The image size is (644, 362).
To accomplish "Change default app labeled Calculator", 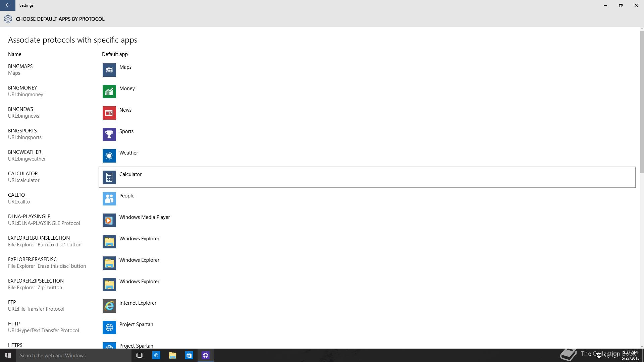I will [130, 174].
